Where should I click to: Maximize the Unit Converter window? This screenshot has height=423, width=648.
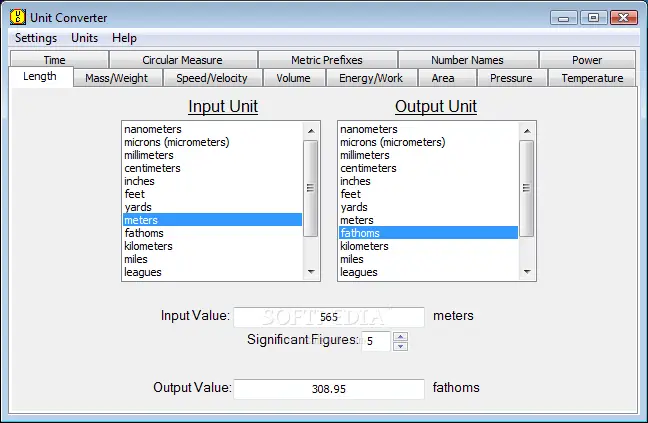point(593,18)
